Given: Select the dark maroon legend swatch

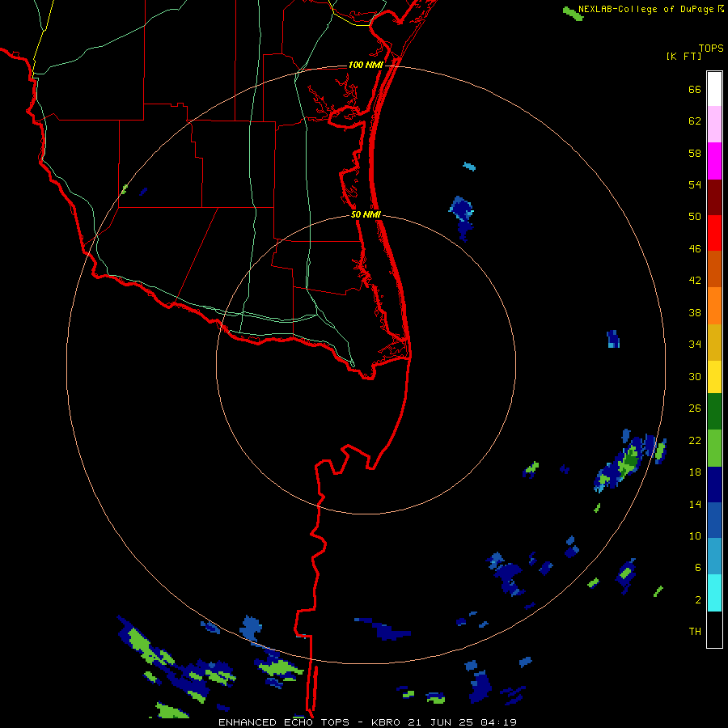Looking at the screenshot, I should (x=714, y=197).
